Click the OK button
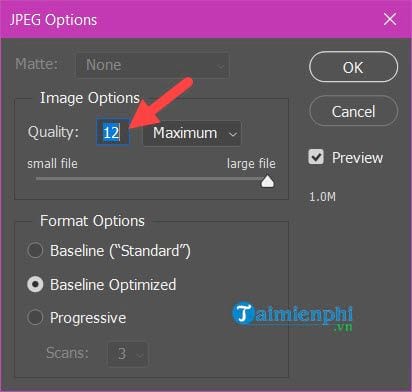Screen dimensions: 412x392 [353, 67]
